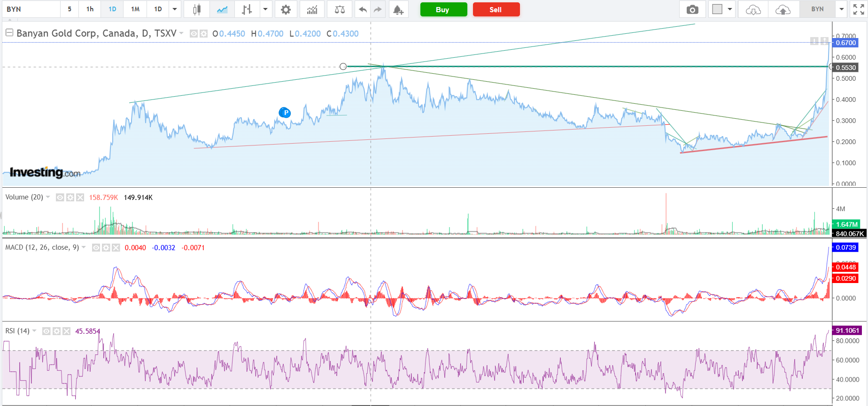This screenshot has height=406, width=868.
Task: Open the indicators menu icon
Action: (312, 9)
